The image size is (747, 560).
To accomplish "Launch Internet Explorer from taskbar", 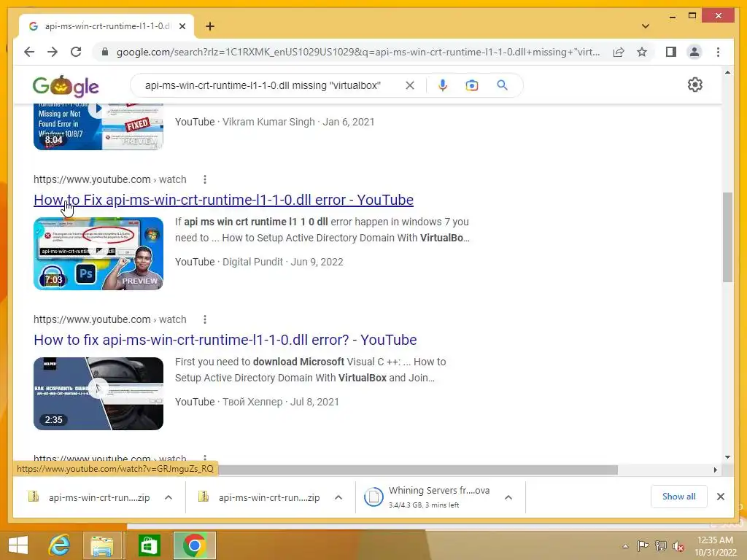I will click(x=60, y=545).
